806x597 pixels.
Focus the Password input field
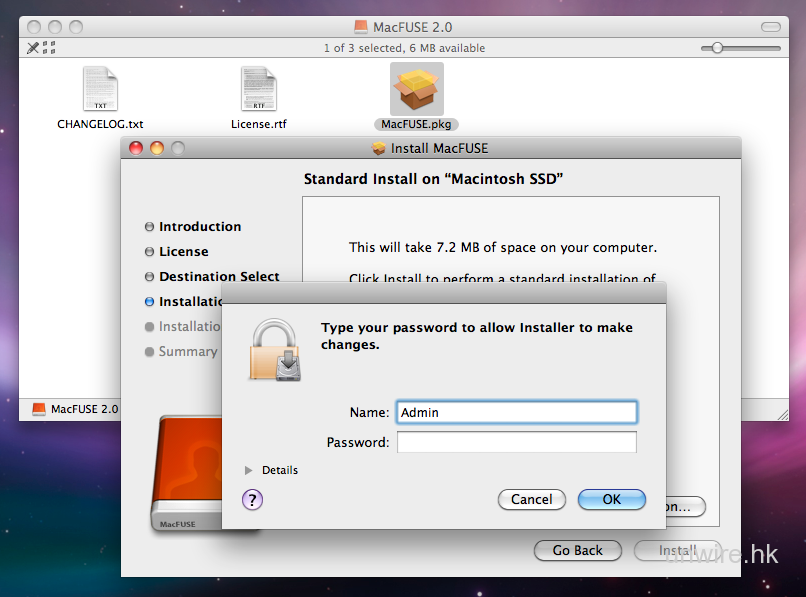click(x=516, y=442)
